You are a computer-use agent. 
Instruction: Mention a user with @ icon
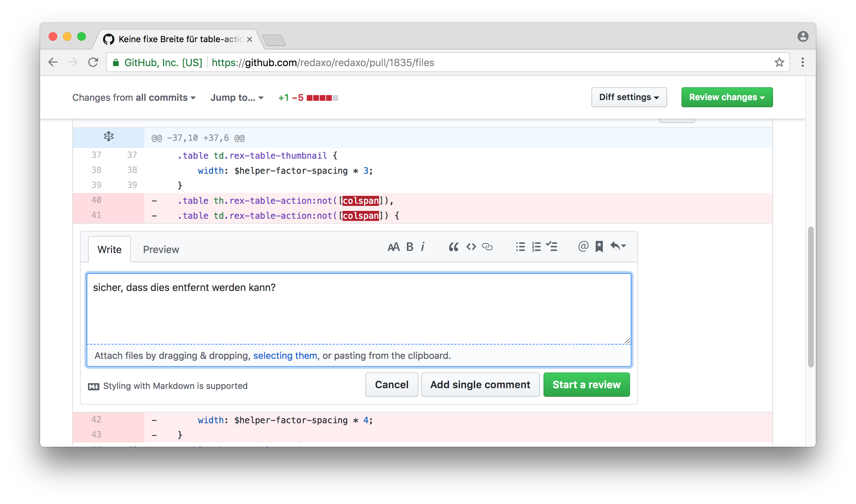(583, 246)
